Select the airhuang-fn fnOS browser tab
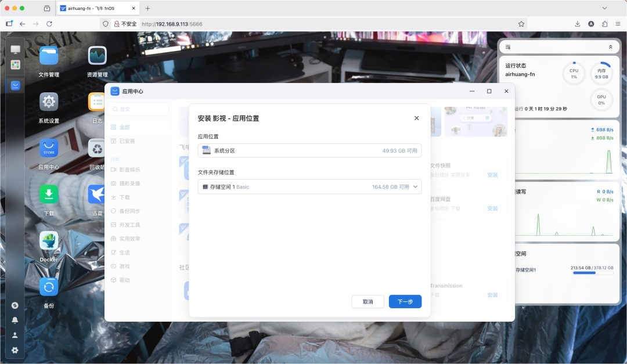This screenshot has height=364, width=627. (98, 8)
